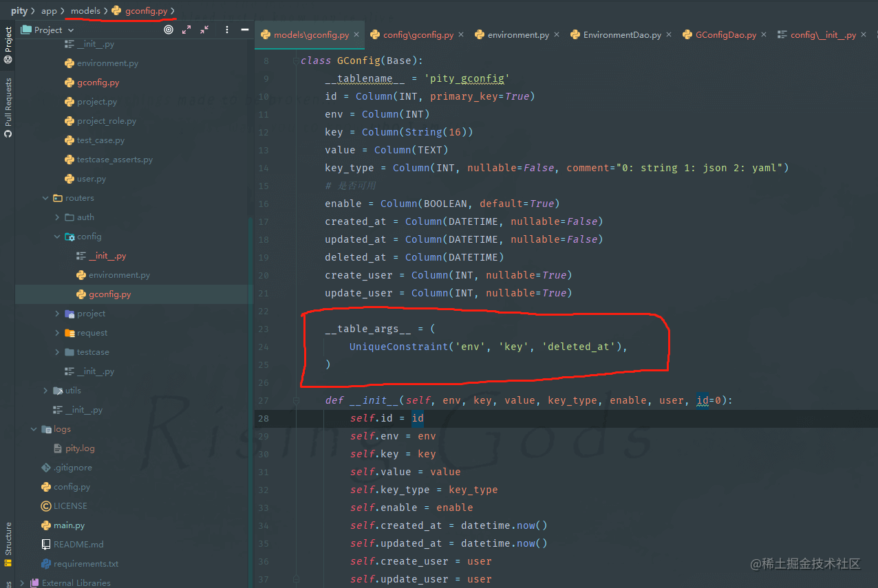Image resolution: width=878 pixels, height=588 pixels.
Task: Click the LICENSE copyright icon
Action: coord(46,506)
